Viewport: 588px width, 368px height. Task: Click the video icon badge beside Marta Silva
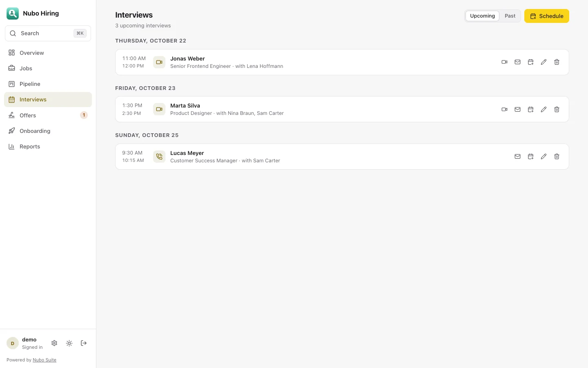(x=159, y=109)
